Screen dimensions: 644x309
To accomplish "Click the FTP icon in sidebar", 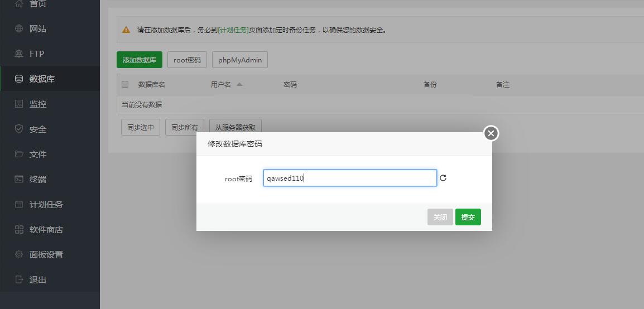I will 19,54.
